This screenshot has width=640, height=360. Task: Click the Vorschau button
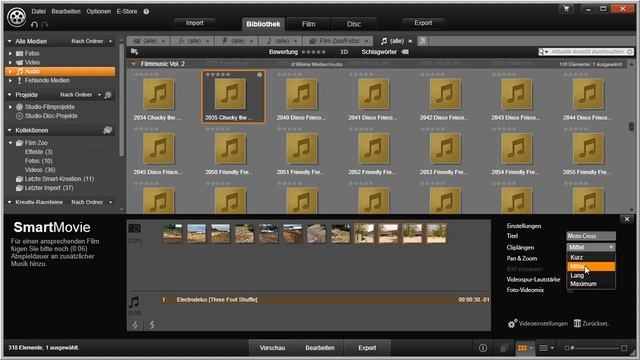[x=272, y=348]
